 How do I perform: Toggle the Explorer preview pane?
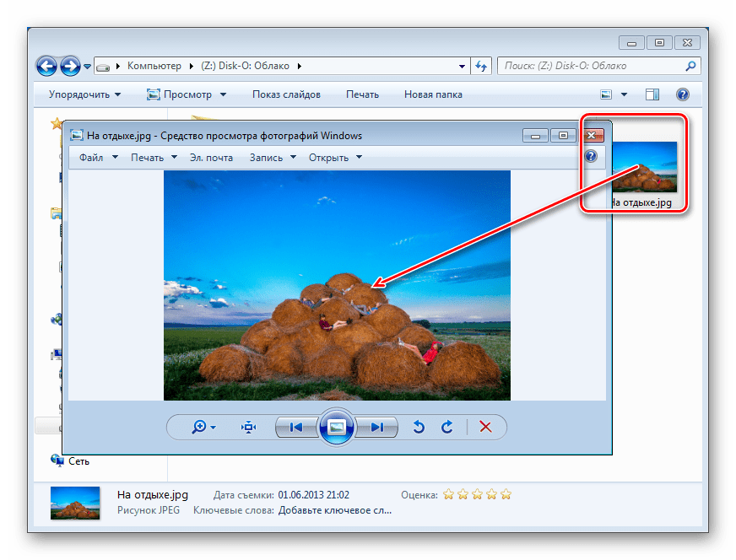652,94
